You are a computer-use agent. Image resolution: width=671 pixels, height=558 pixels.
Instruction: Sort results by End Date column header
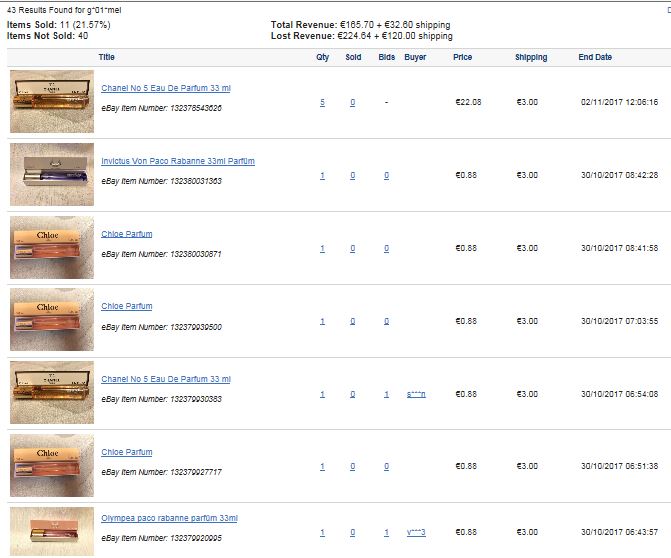click(x=595, y=57)
